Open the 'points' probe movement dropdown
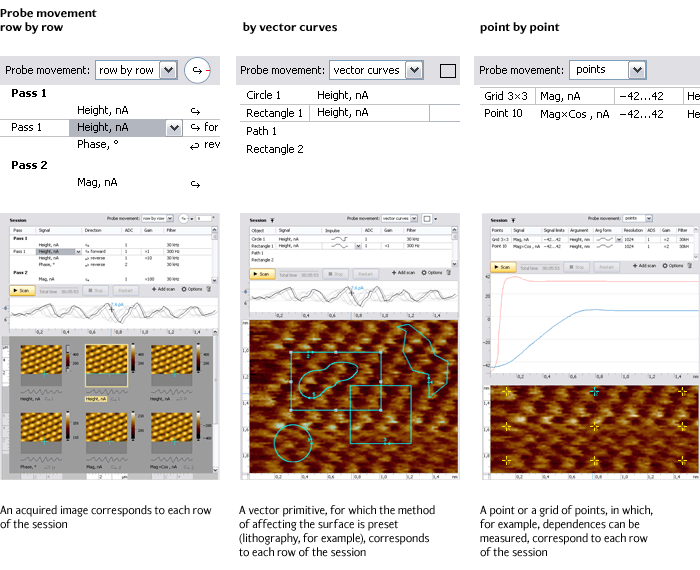Screen dimensions: 700x570 [636, 71]
